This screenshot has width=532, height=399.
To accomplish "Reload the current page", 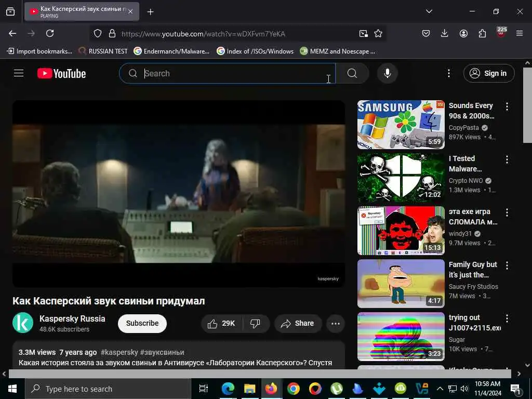I will tap(50, 33).
